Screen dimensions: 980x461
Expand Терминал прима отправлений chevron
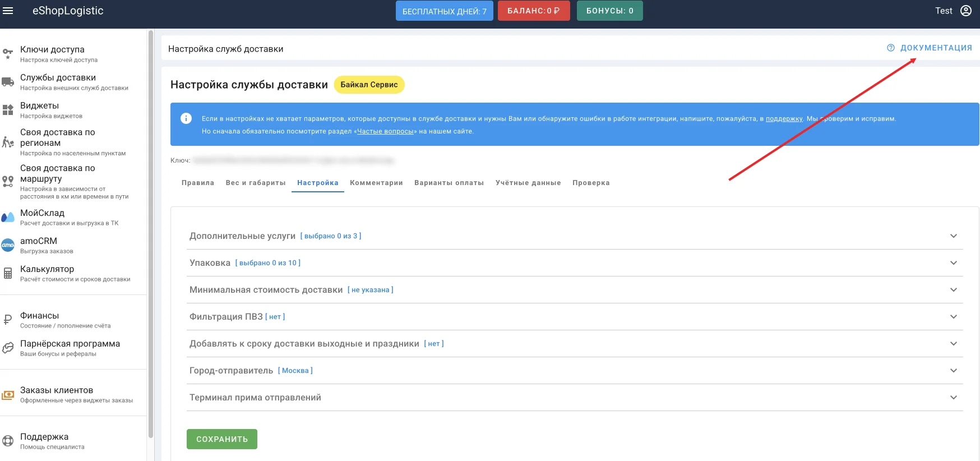[x=954, y=398]
